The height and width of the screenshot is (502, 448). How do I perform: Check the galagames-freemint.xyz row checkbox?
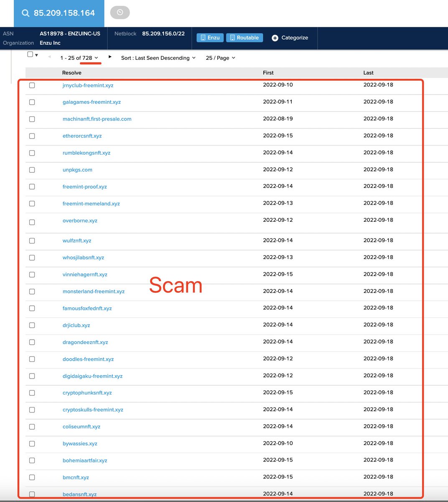(32, 102)
